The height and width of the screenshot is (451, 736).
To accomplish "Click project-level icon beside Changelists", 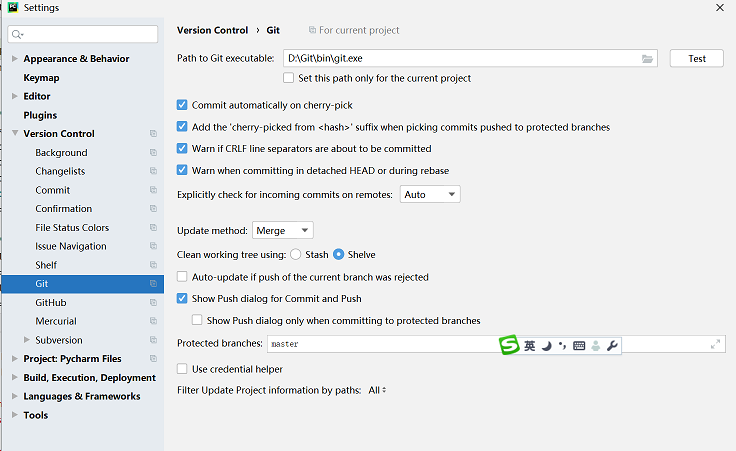I will click(153, 172).
